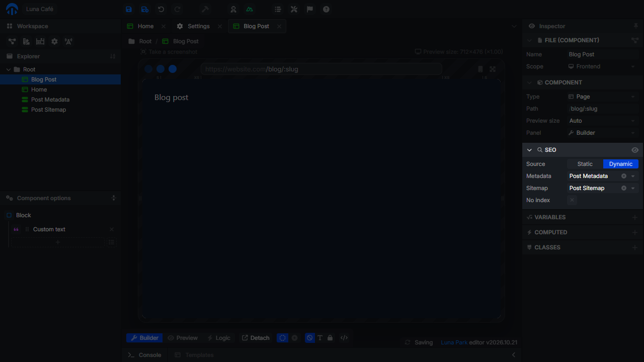
Task: Open the Luna Park link
Action: pyautogui.click(x=454, y=342)
